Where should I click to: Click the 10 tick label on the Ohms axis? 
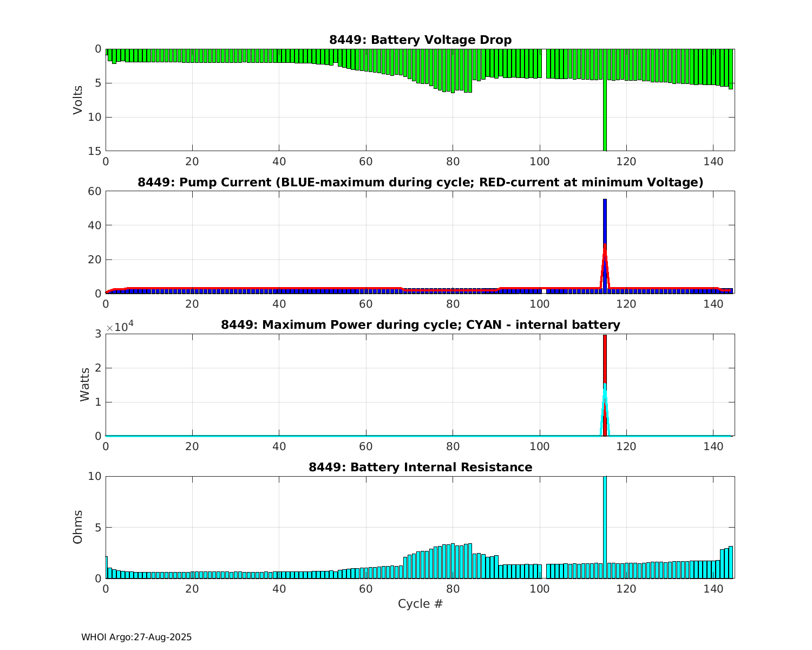pyautogui.click(x=95, y=476)
